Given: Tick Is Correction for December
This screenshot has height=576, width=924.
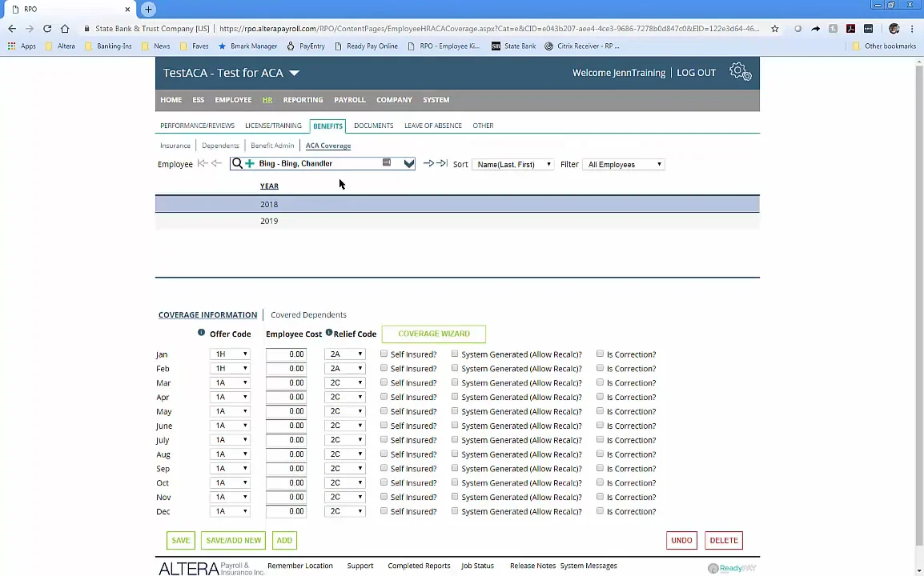Looking at the screenshot, I should point(600,511).
